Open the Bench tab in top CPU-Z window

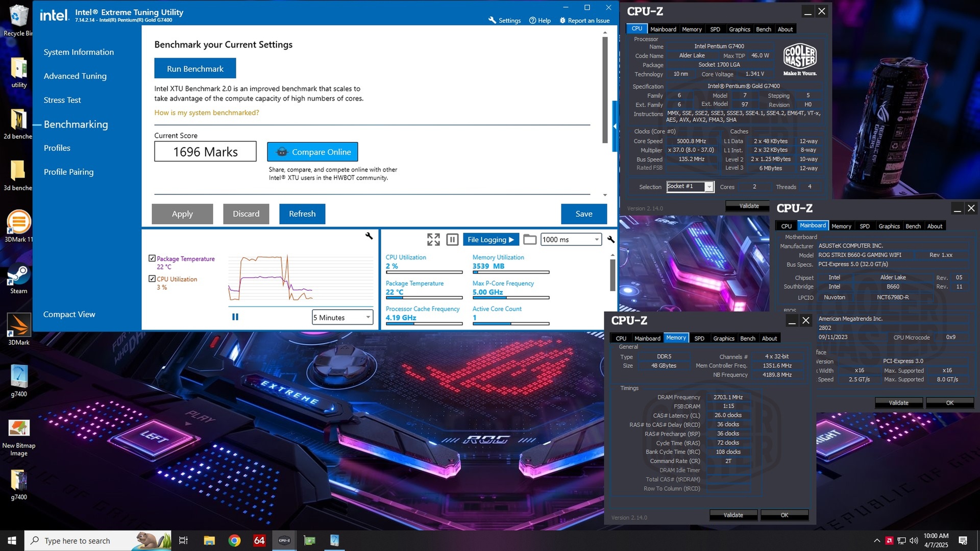[764, 29]
